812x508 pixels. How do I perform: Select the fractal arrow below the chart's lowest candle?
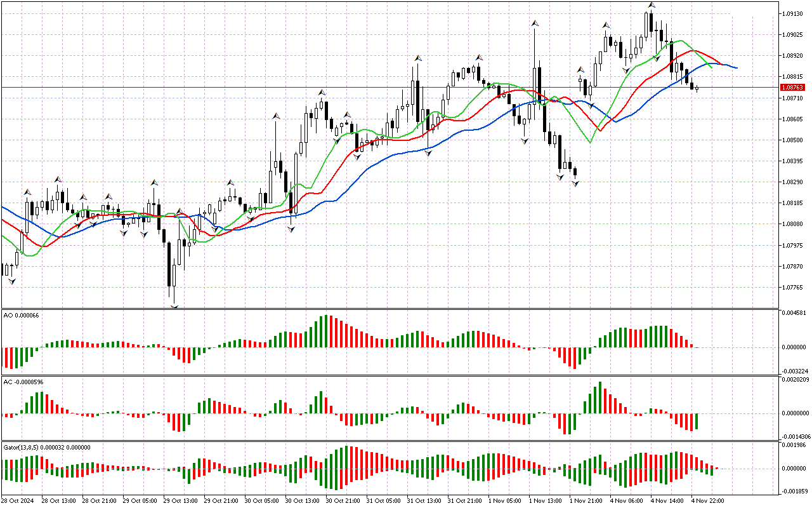(174, 307)
